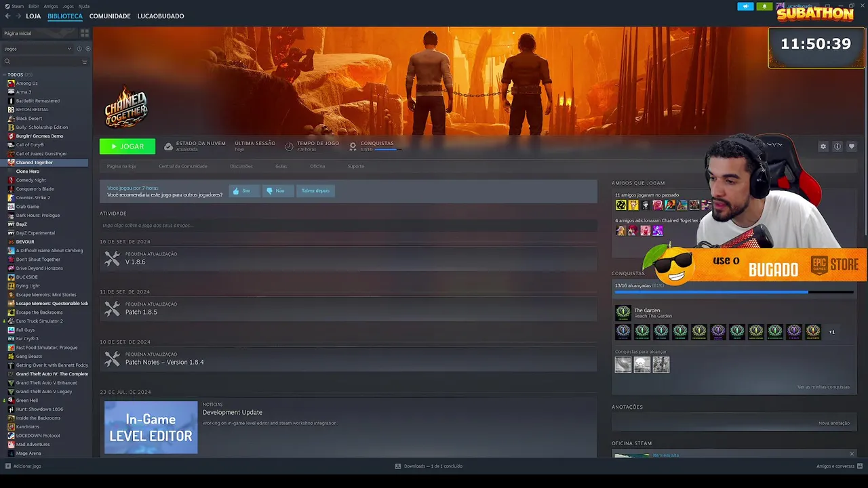Open the LUCAOBUGADO profile tab
The height and width of the screenshot is (488, 868).
pos(161,16)
